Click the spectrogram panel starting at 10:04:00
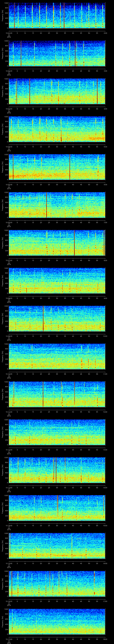The height and width of the screenshot is (644, 114). (x=57, y=129)
